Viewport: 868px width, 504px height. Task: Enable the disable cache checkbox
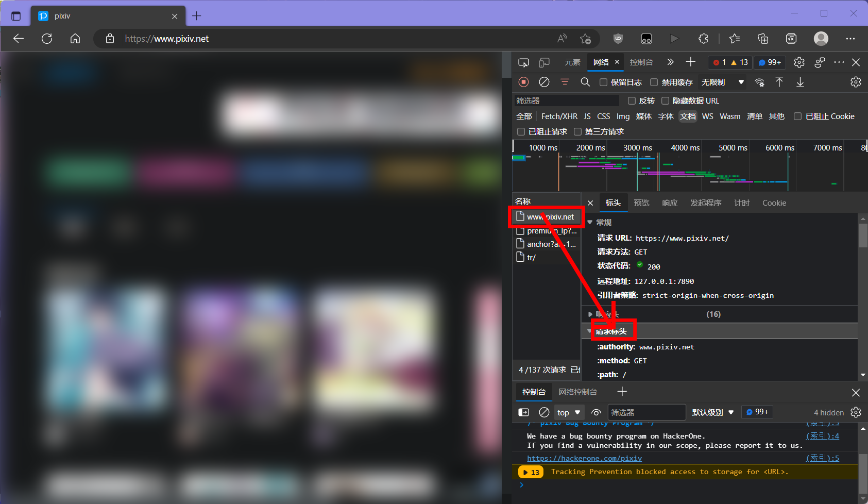[654, 82]
